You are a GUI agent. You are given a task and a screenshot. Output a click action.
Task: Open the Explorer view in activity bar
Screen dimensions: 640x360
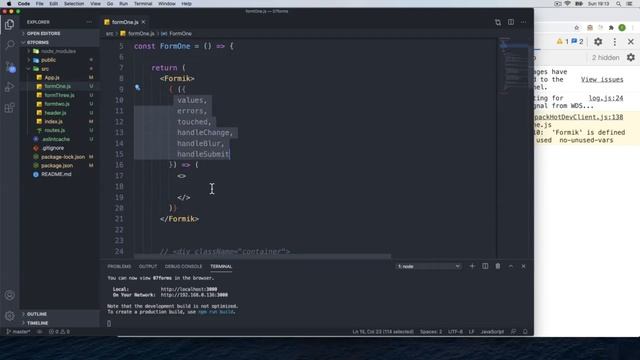pos(10,24)
